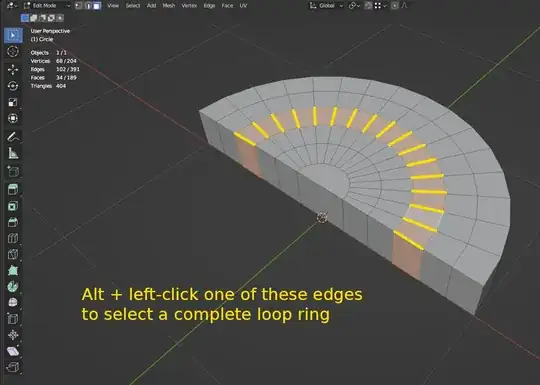Select the Rotate tool
The image size is (540, 385).
13,86
